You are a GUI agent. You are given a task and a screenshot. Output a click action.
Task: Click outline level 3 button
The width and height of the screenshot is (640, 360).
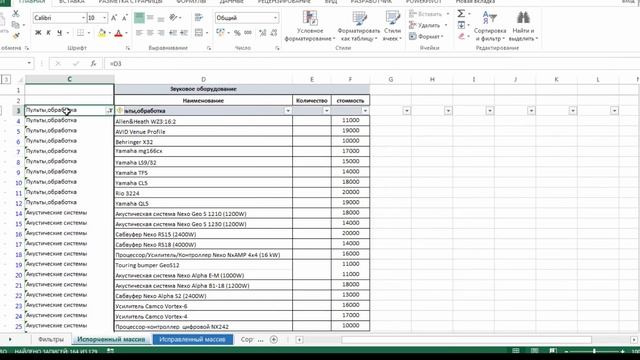[x=6, y=79]
